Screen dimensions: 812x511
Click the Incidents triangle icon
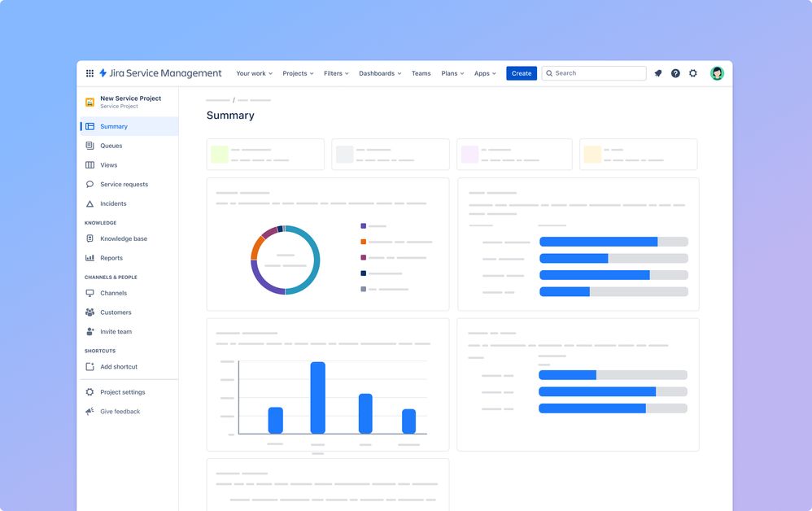pos(89,204)
